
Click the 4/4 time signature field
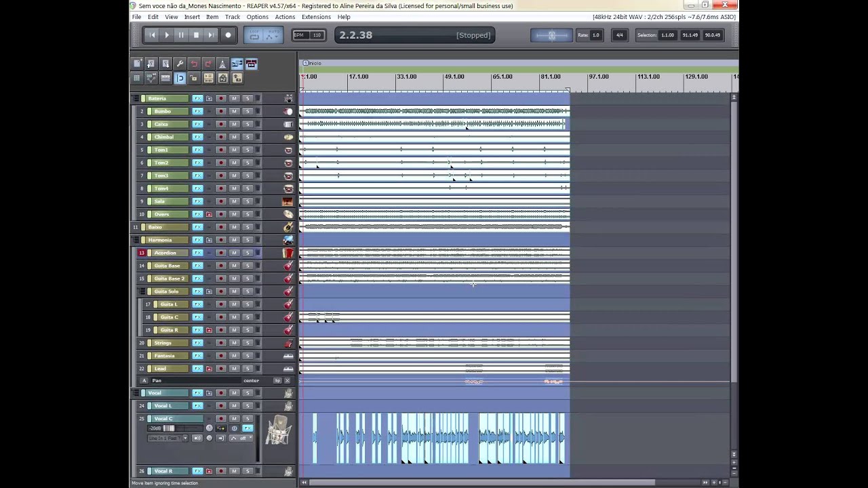click(619, 35)
